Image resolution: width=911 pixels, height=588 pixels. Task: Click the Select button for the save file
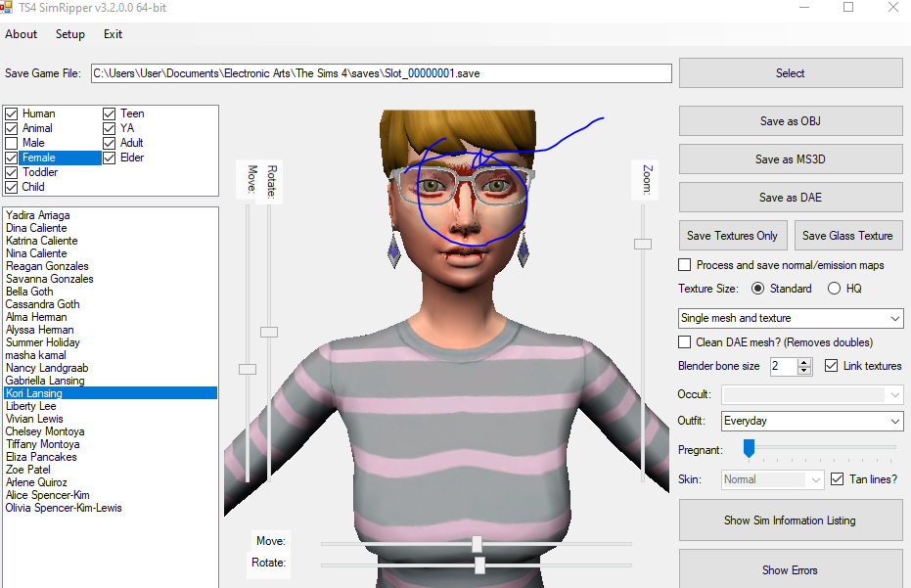click(x=789, y=72)
